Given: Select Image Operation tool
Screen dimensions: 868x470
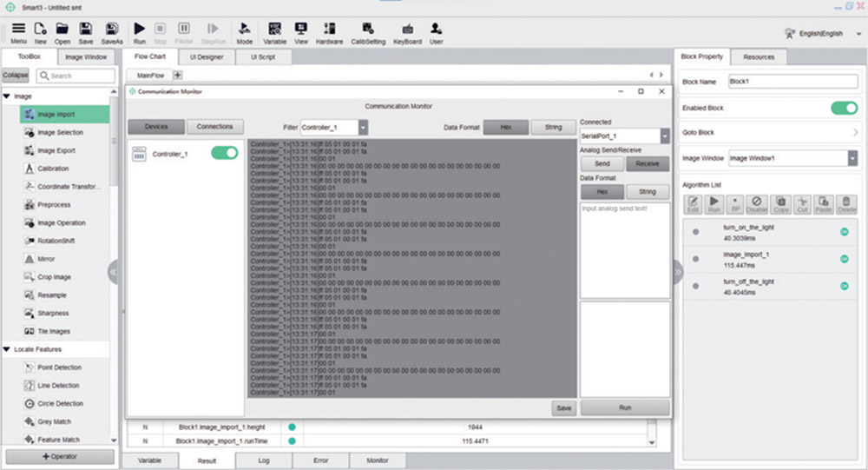Looking at the screenshot, I should 61,222.
